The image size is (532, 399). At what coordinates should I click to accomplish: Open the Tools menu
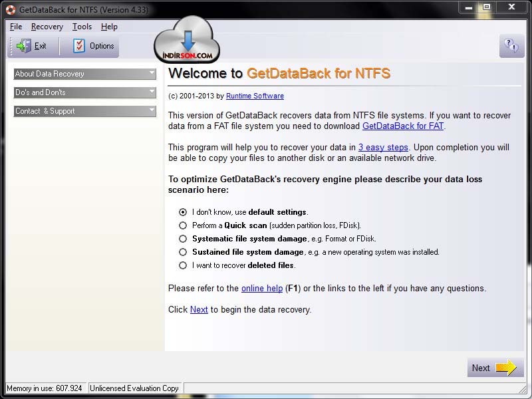(82, 27)
